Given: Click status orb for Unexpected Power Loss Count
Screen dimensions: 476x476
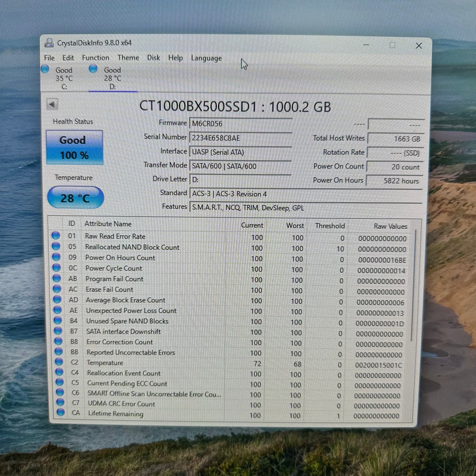Looking at the screenshot, I should pos(57,310).
